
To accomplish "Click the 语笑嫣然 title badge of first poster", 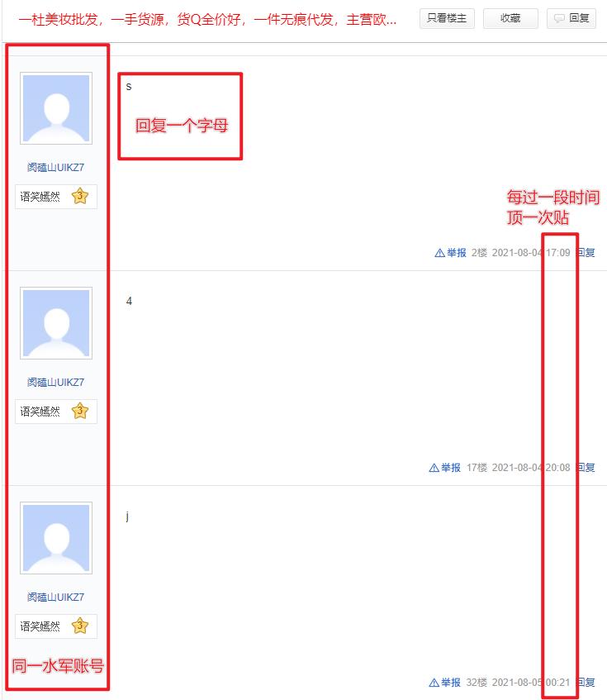I will coord(40,197).
